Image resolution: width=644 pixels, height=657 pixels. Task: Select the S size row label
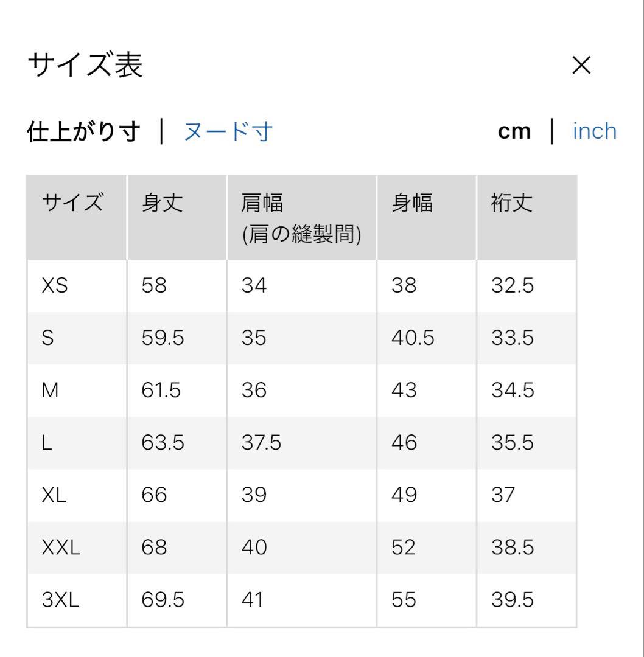pyautogui.click(x=48, y=338)
